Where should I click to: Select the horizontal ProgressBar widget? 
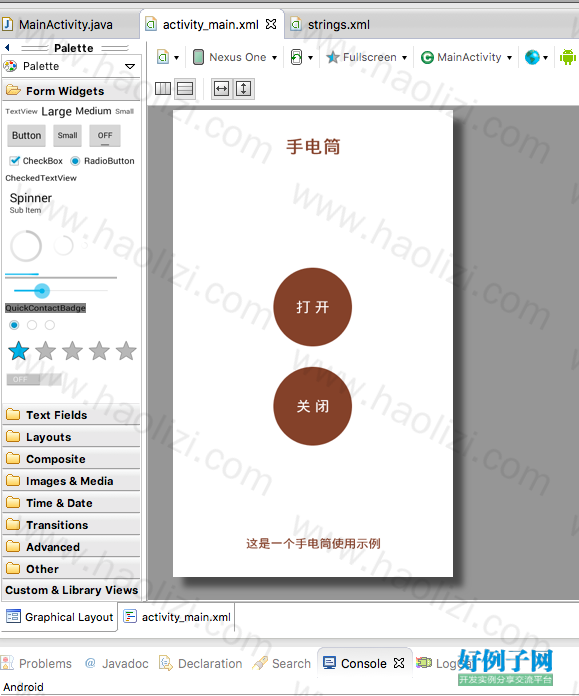tap(61, 276)
